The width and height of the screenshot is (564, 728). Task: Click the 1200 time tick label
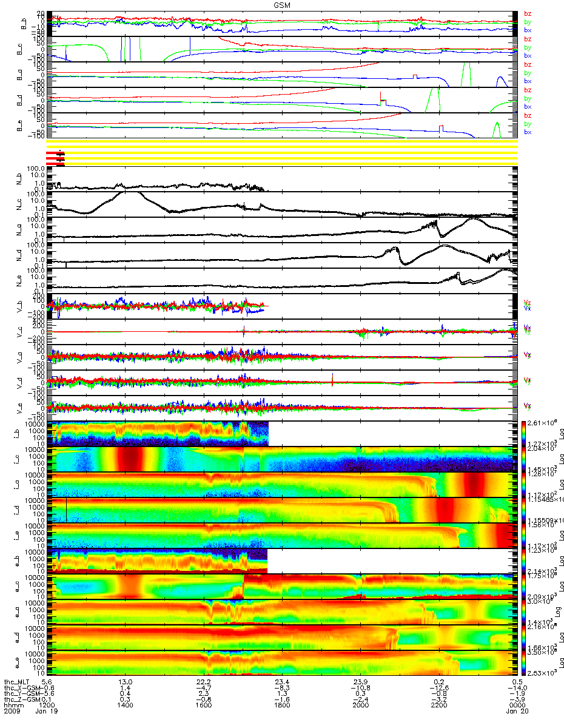click(x=48, y=705)
